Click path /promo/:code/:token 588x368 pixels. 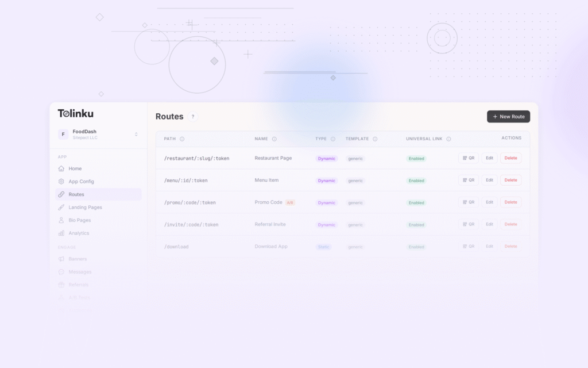(x=189, y=203)
